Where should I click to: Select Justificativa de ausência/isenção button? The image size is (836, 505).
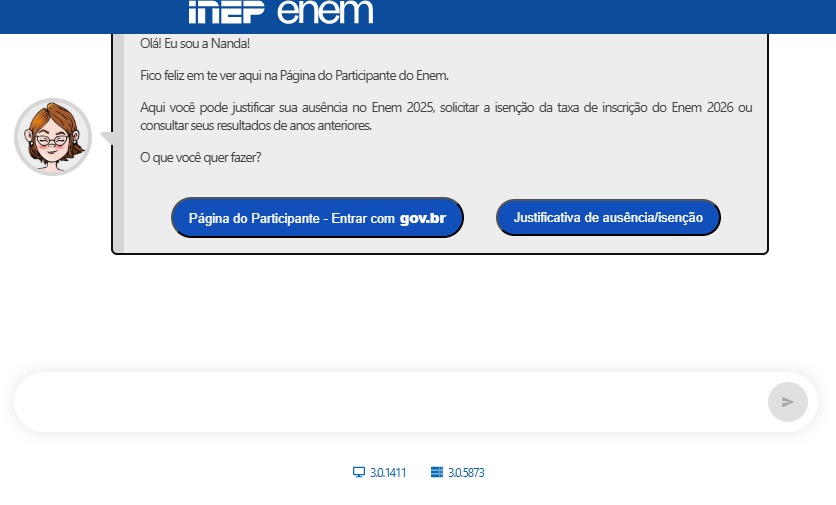pyautogui.click(x=608, y=217)
